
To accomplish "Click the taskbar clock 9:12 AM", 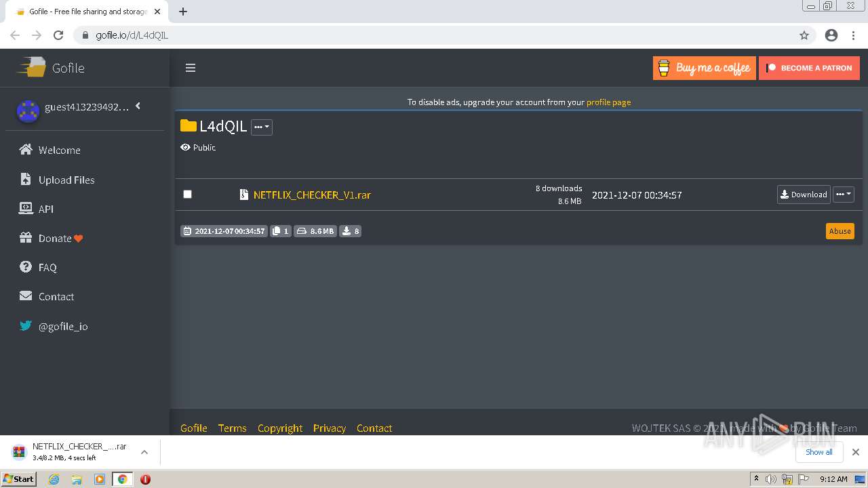I will pyautogui.click(x=833, y=479).
